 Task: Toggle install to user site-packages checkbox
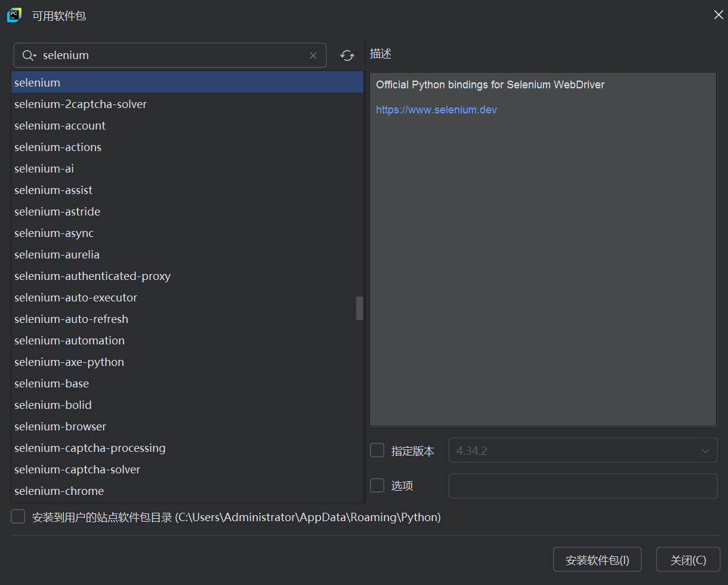pyautogui.click(x=18, y=517)
